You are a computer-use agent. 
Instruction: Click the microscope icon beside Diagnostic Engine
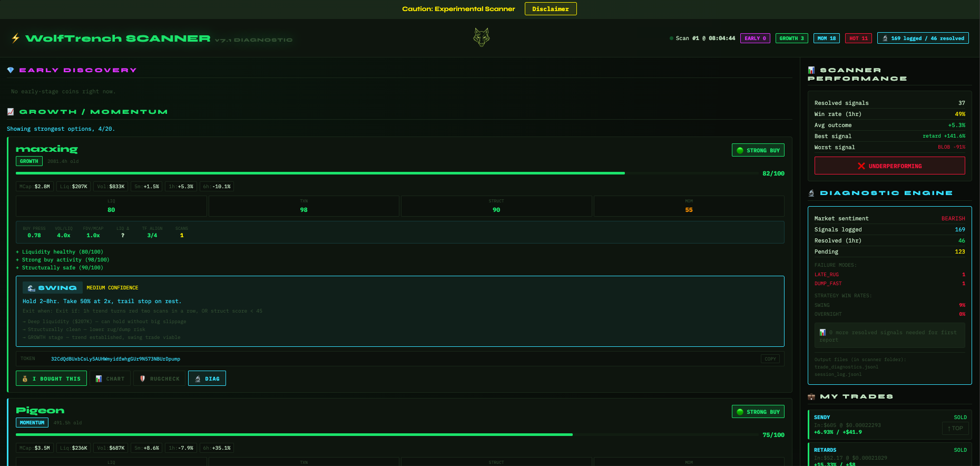click(x=811, y=193)
